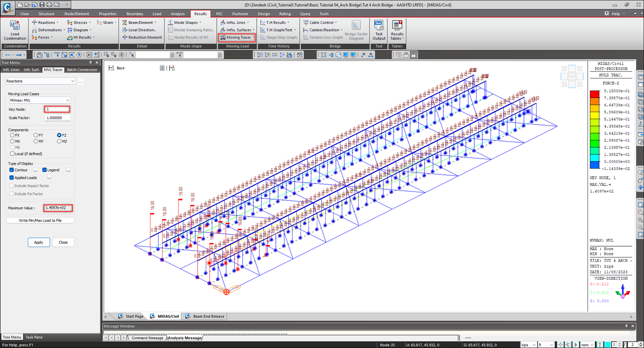Open Cable Control tool
Image resolution: width=644 pixels, height=348 pixels.
[320, 22]
